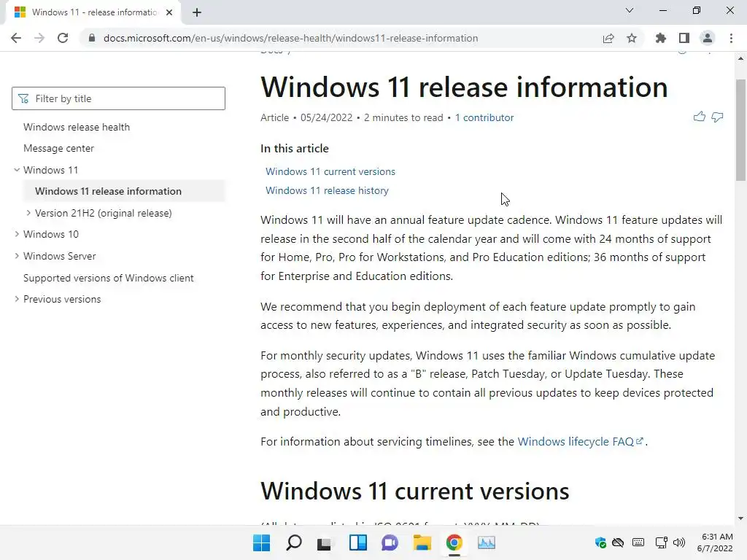This screenshot has width=747, height=560.
Task: Open Windows release health in sidebar
Action: click(76, 127)
